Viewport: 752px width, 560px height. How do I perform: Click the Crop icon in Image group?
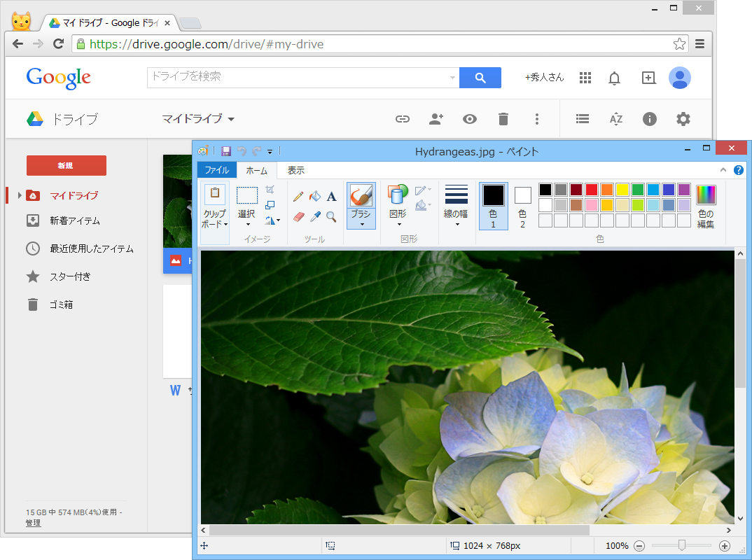tap(270, 190)
